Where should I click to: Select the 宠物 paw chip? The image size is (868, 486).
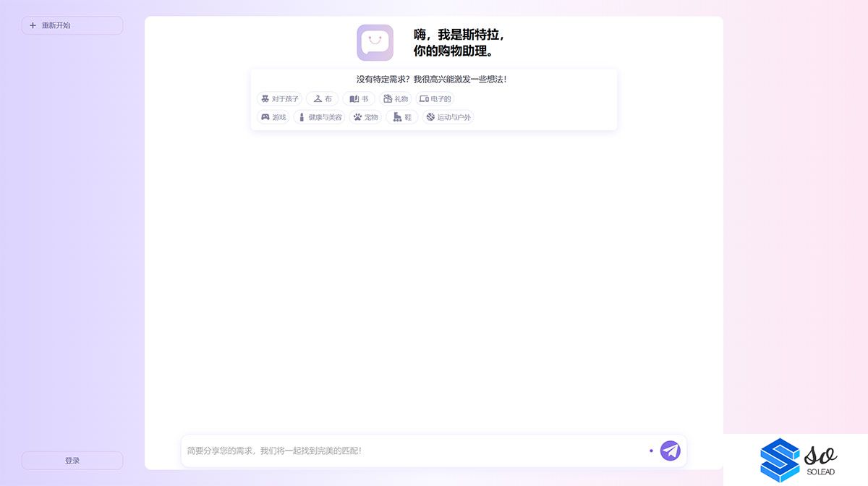(365, 117)
